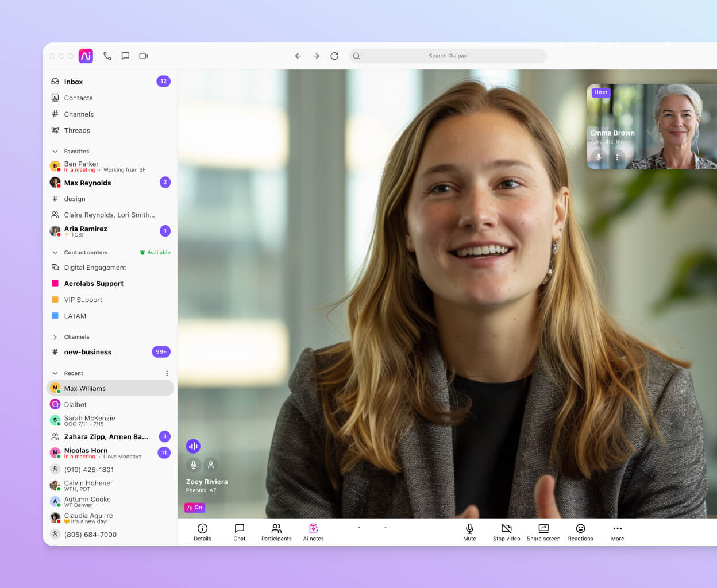Open the messaging icon in the top toolbar

click(125, 56)
